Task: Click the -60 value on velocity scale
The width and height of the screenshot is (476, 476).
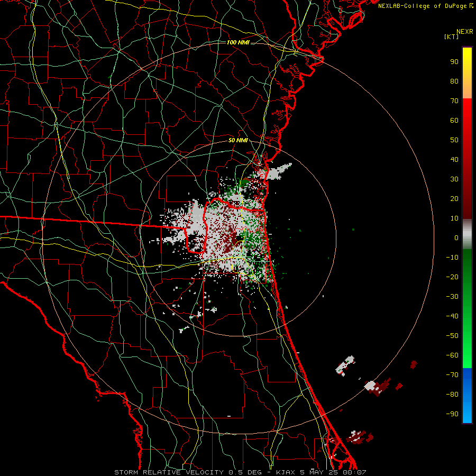Action: click(452, 355)
